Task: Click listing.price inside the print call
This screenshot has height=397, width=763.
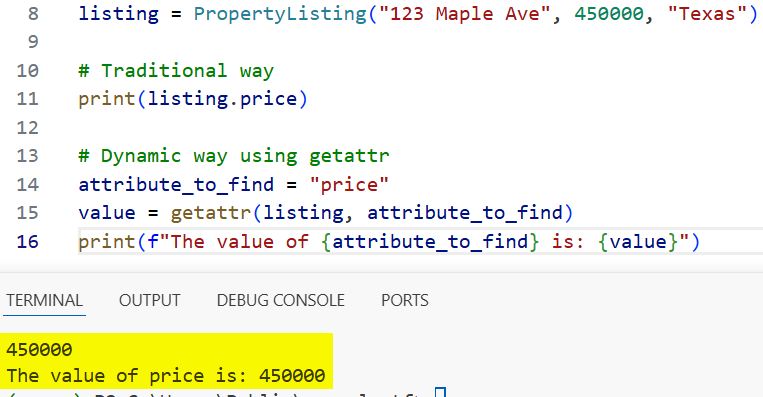Action: tap(222, 100)
